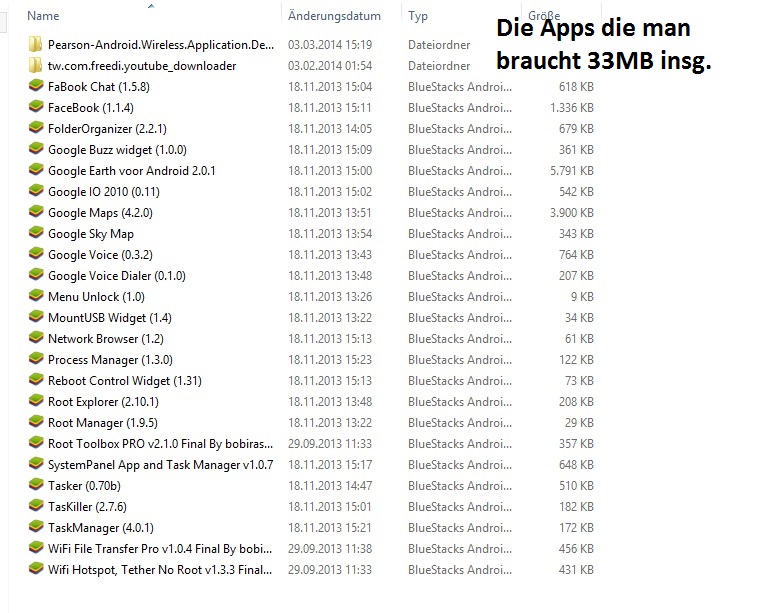Click the size value 3.900 KB

(572, 213)
